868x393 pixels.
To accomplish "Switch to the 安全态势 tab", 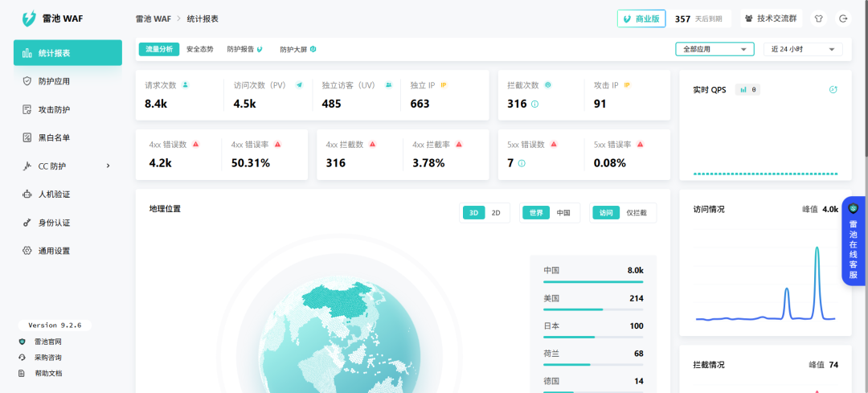I will click(x=200, y=49).
